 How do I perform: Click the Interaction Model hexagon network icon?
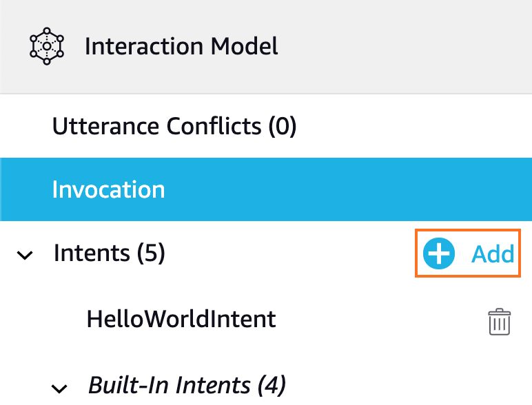tap(47, 46)
